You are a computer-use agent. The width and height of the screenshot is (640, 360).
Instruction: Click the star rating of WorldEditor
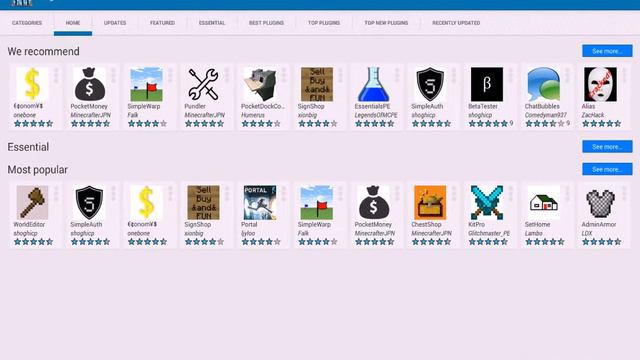tap(33, 242)
